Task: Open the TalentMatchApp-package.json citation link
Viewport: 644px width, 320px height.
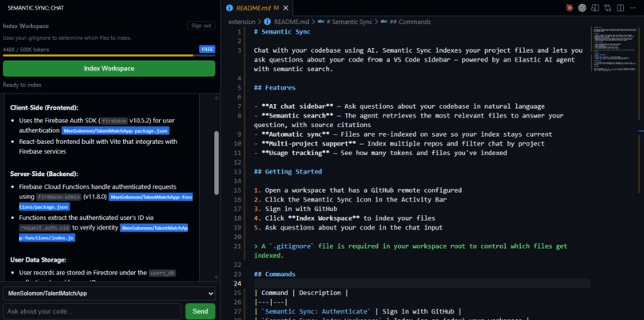Action: pos(115,130)
